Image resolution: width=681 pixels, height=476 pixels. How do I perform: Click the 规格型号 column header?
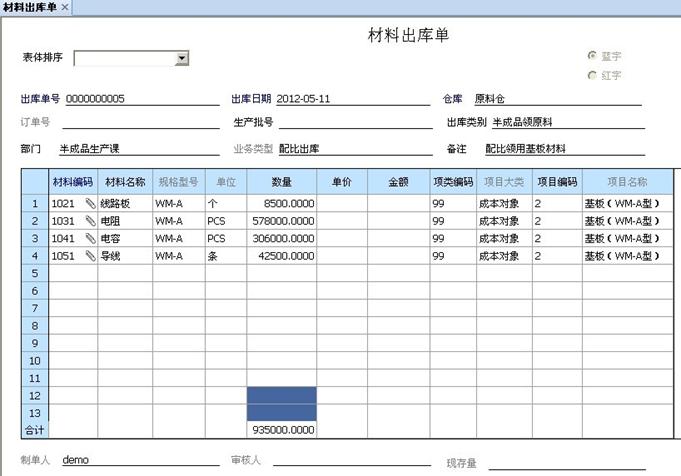point(179,182)
